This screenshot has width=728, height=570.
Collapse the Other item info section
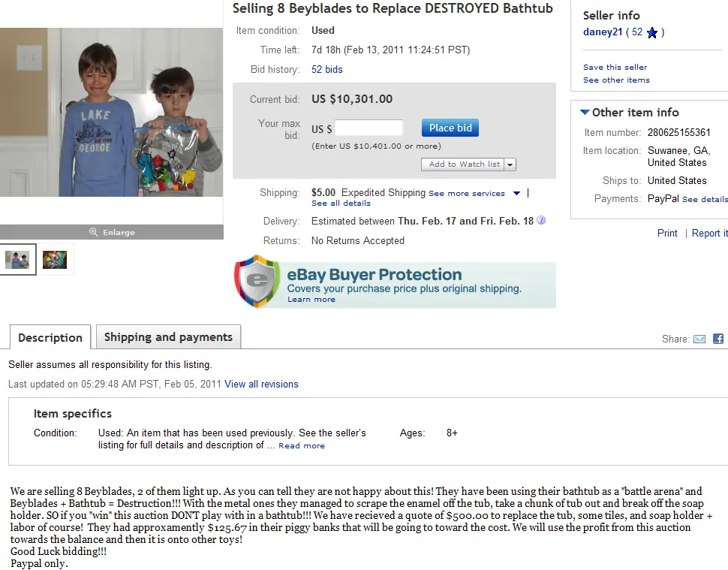pyautogui.click(x=585, y=113)
